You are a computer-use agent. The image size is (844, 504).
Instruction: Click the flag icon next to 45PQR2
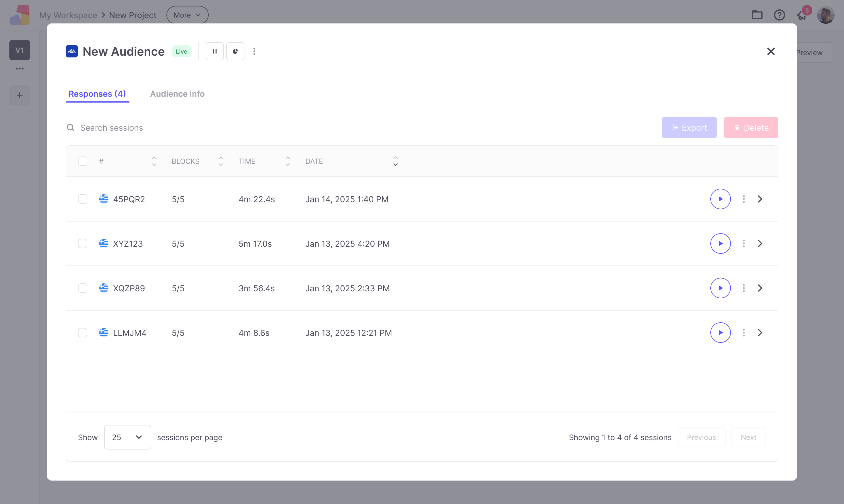coord(103,199)
